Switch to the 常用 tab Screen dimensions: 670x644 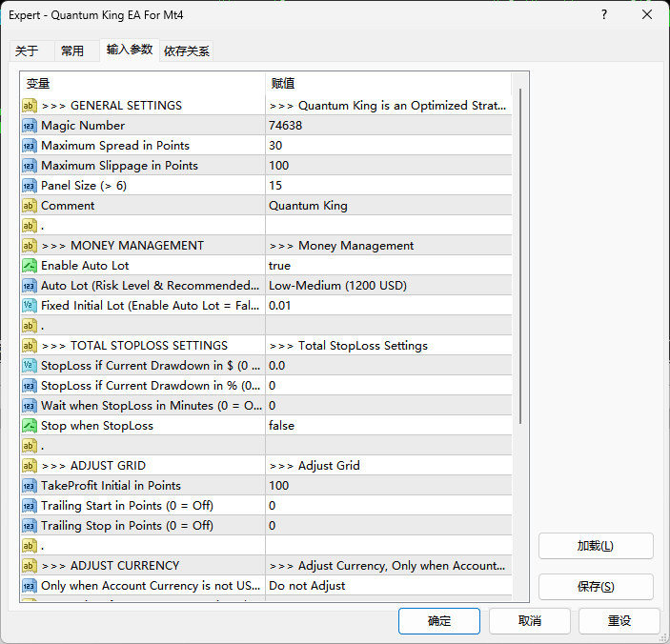click(x=72, y=50)
